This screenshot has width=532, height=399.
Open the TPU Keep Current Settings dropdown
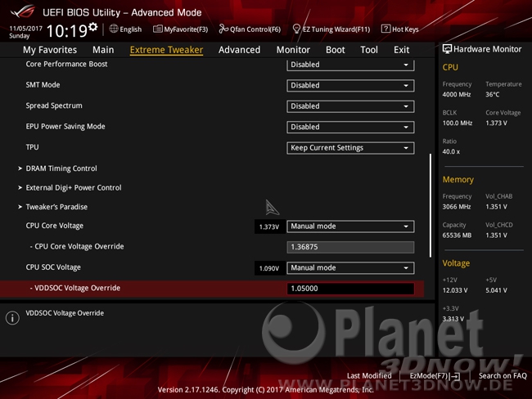pos(350,148)
